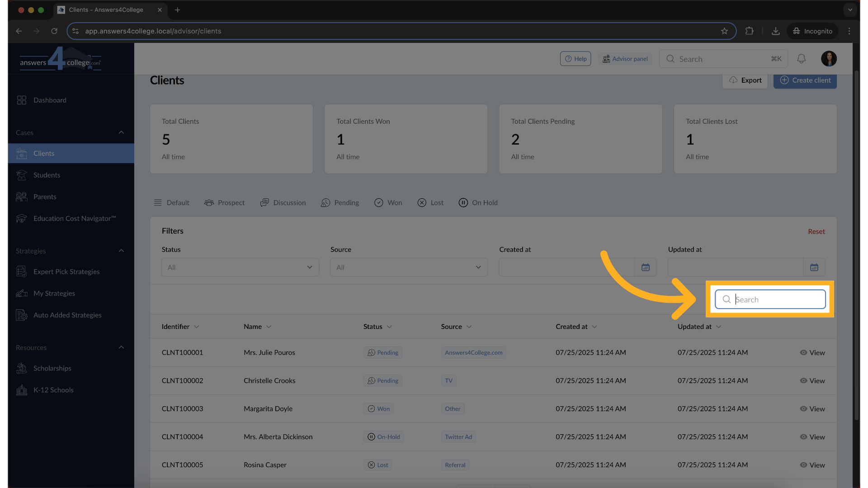Viewport: 868px width, 488px height.
Task: Click the Dashboard grid icon
Action: click(22, 100)
